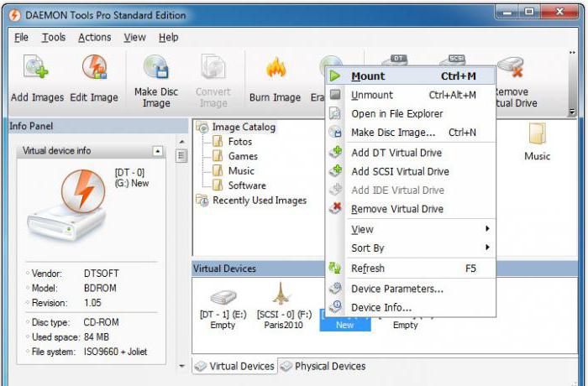
Task: Select Refresh in the context menu
Action: 411,269
